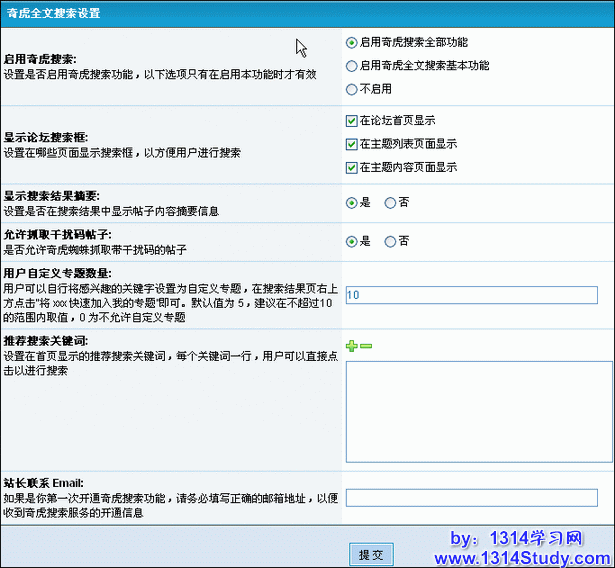Toggle the 在主题内容页面显示 checkbox
The width and height of the screenshot is (615, 568).
[351, 167]
